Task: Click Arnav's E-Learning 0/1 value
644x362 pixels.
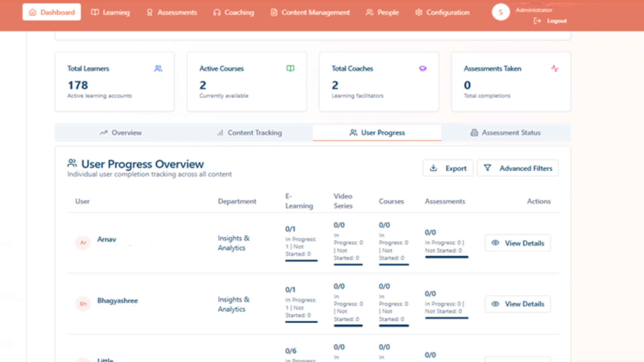Action: 290,229
